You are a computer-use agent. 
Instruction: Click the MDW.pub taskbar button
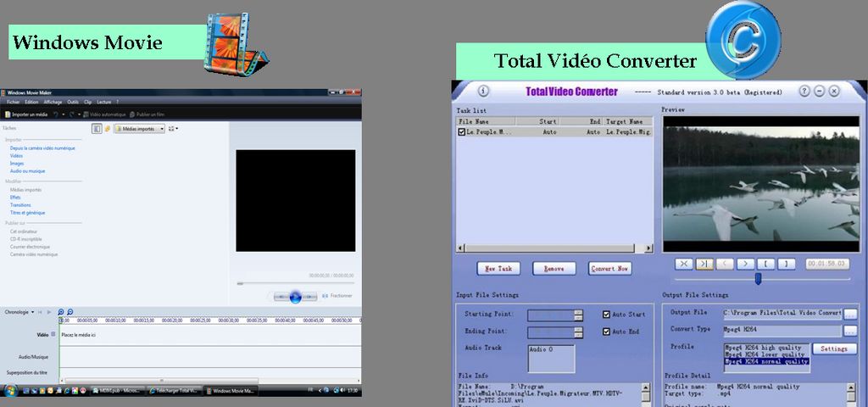117,391
